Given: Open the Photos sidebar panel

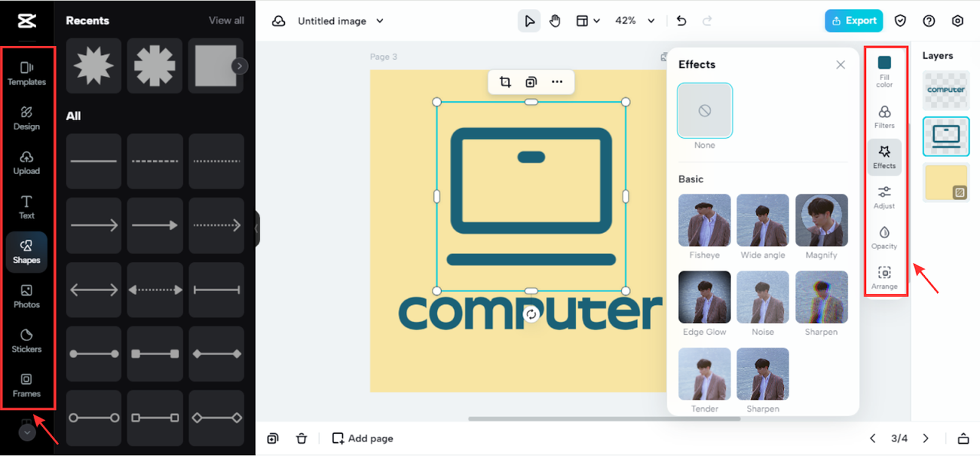Looking at the screenshot, I should [x=27, y=297].
